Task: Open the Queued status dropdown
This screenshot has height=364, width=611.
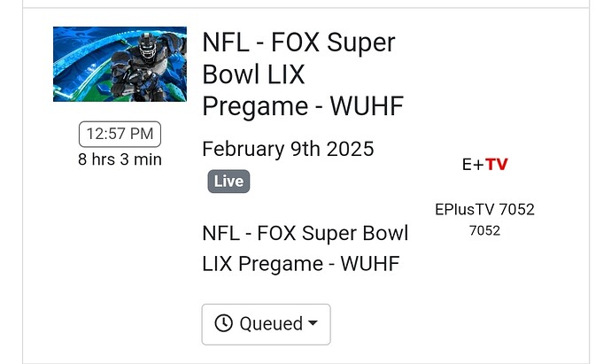Action: (266, 324)
